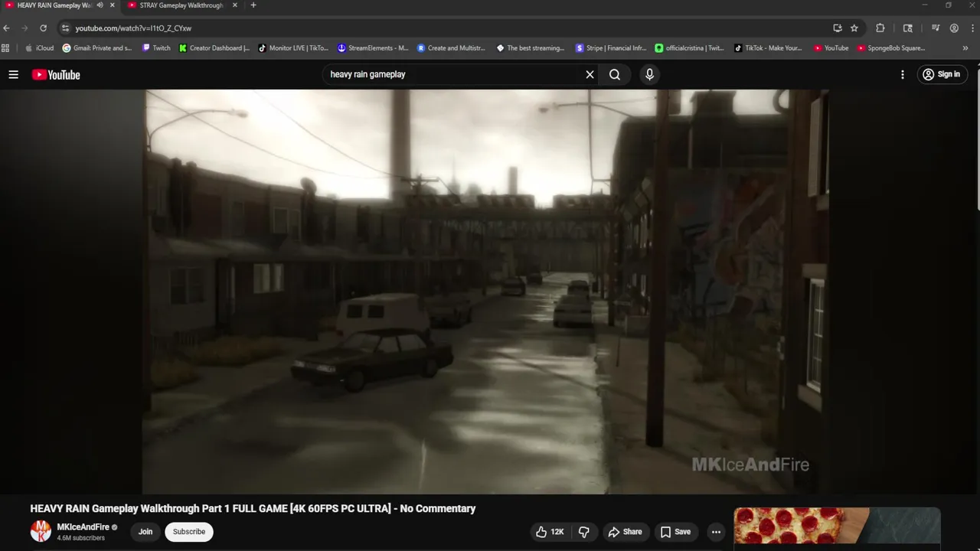Image resolution: width=980 pixels, height=551 pixels.
Task: Open the Stripe Financial bookmark
Action: click(x=611, y=48)
